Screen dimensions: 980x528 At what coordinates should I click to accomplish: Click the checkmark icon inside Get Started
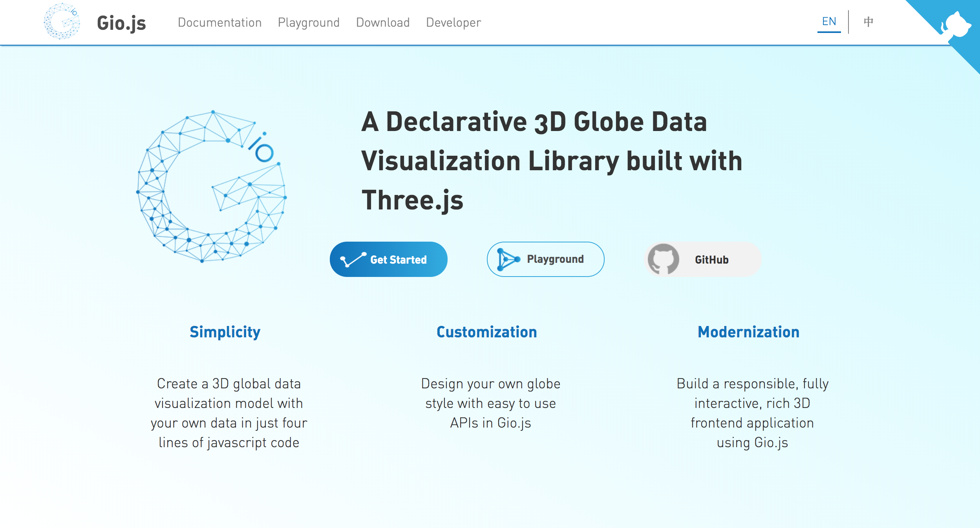point(353,259)
